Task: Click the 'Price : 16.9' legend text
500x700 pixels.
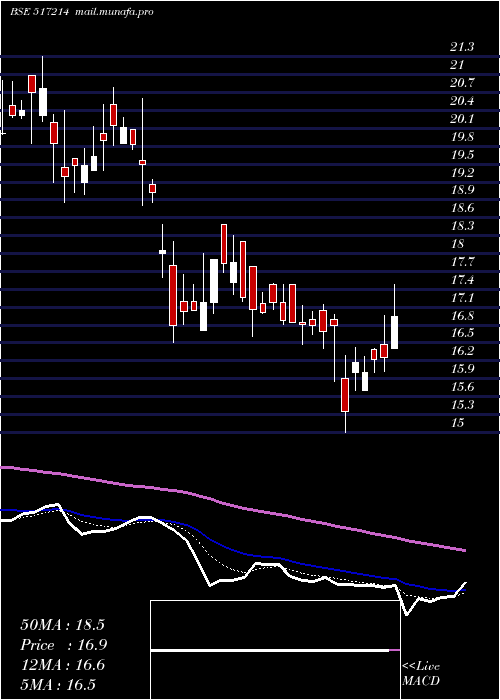Action: (63, 644)
